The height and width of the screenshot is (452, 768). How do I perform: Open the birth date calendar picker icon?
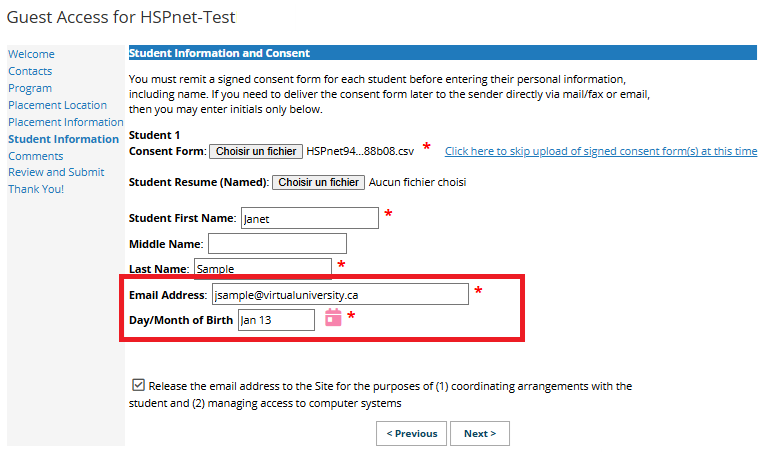[x=333, y=317]
